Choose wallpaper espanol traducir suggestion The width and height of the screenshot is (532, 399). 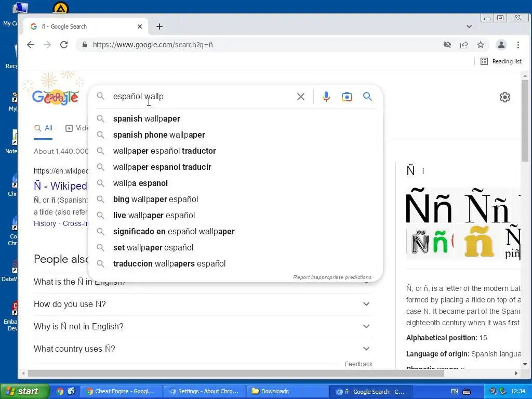tap(235, 167)
